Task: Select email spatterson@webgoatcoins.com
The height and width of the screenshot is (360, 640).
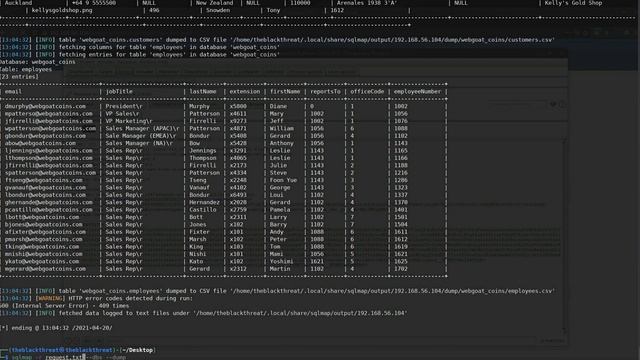Action: (50, 173)
